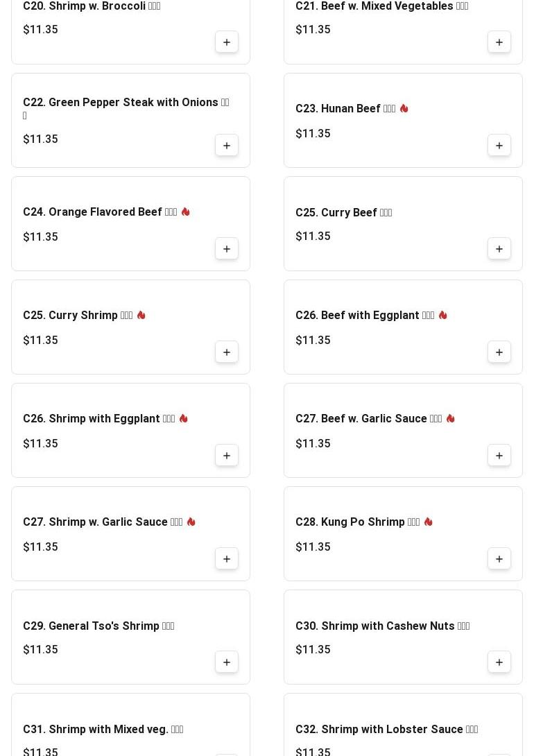
Task: Add C20 Shrimp w. Broccoli to cart
Action: pos(227,42)
